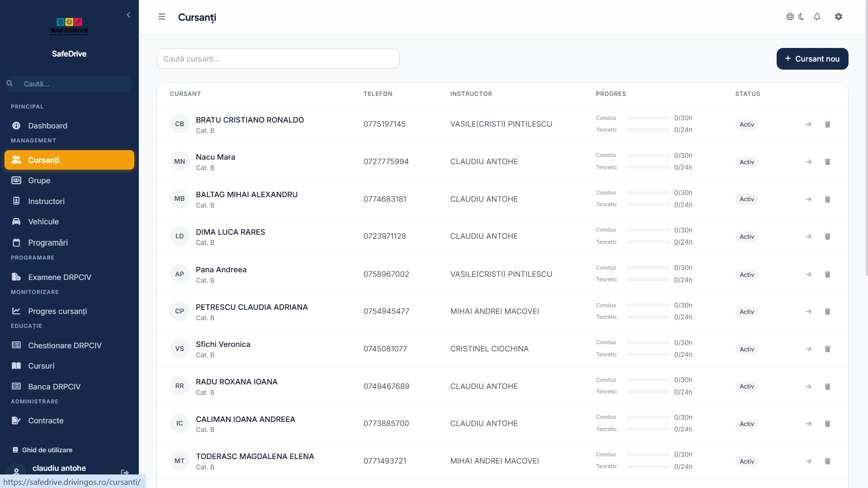Focus the Caută cursant search box
868x488 pixels.
pyautogui.click(x=278, y=59)
